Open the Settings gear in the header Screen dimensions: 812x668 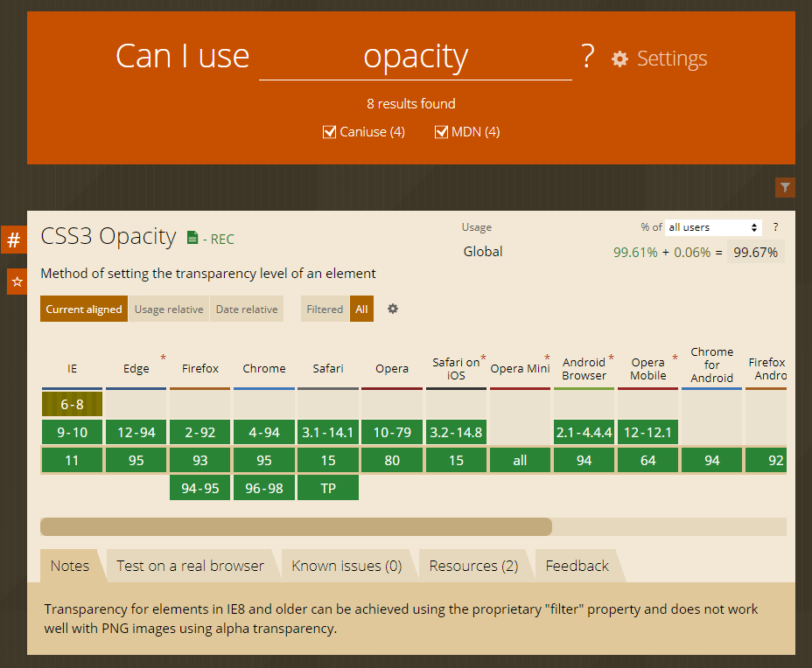pyautogui.click(x=619, y=59)
